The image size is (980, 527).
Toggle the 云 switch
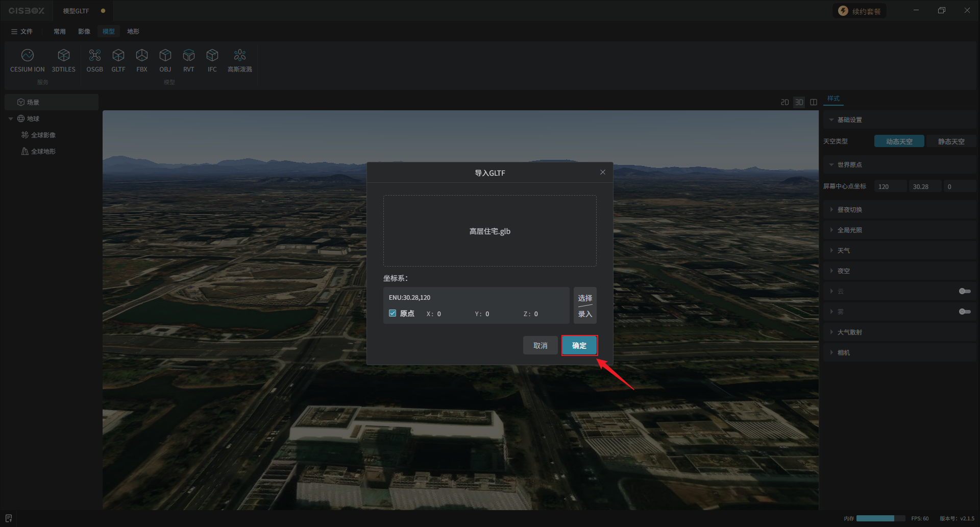[964, 291]
